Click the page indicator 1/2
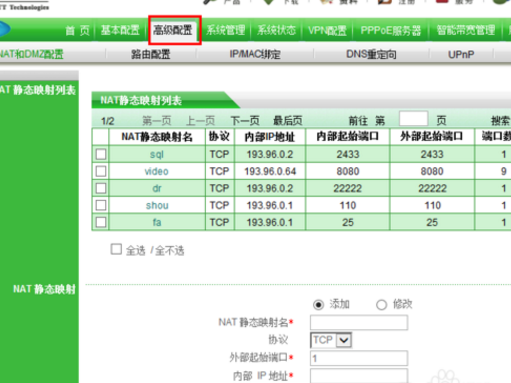Screen dimensions: 511x383 click(x=108, y=121)
